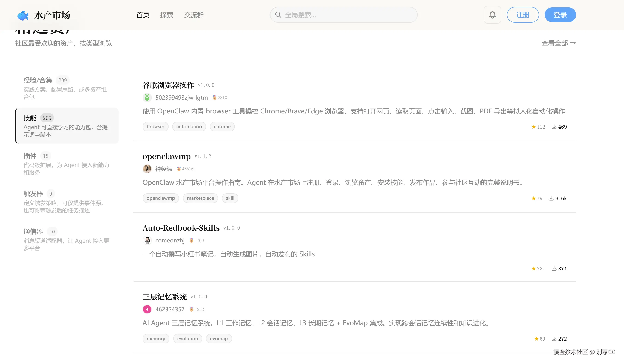The height and width of the screenshot is (364, 624).
Task: Open the 探索 navigation item
Action: [x=167, y=15]
